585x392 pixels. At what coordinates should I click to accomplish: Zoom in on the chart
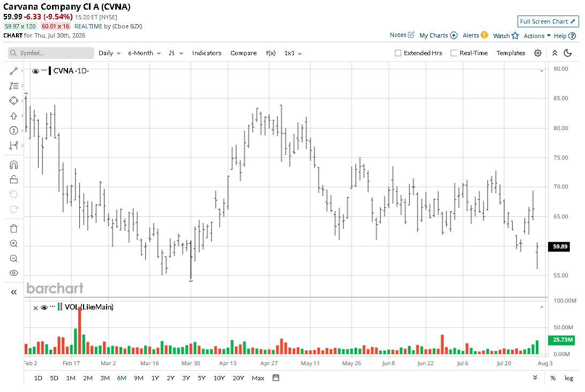(x=14, y=244)
